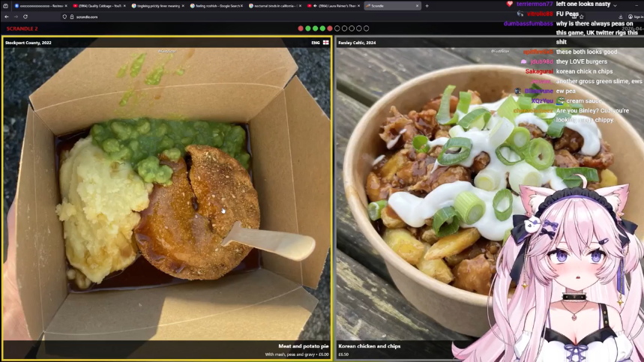Image resolution: width=644 pixels, height=362 pixels.
Task: Click the England flag icon on left card
Action: point(325,43)
